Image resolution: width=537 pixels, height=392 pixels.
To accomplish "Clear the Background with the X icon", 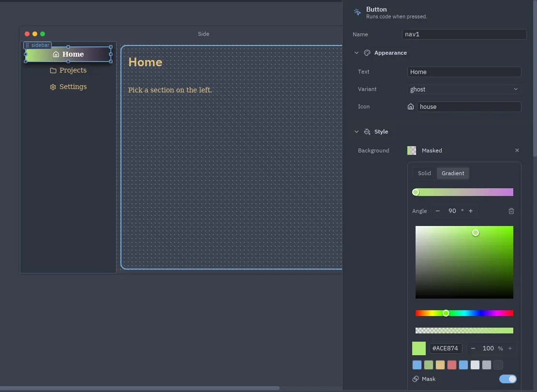I will pos(517,151).
